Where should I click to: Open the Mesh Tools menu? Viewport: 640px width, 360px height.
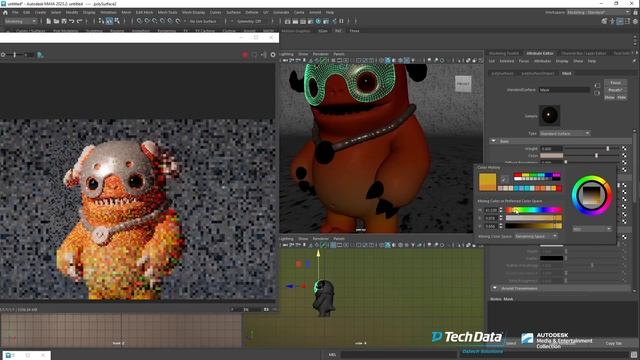167,12
